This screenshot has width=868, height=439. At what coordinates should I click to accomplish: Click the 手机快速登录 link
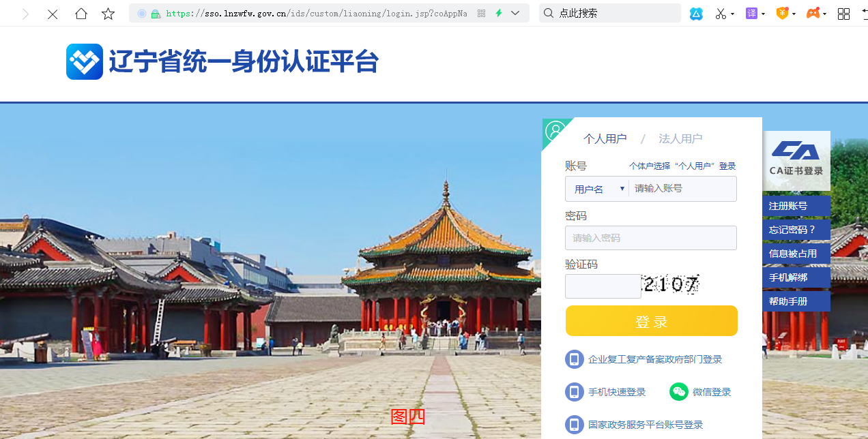(x=617, y=392)
